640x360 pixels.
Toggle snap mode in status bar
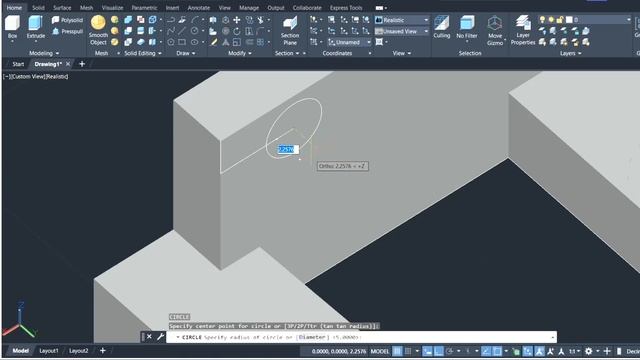[x=408, y=351]
